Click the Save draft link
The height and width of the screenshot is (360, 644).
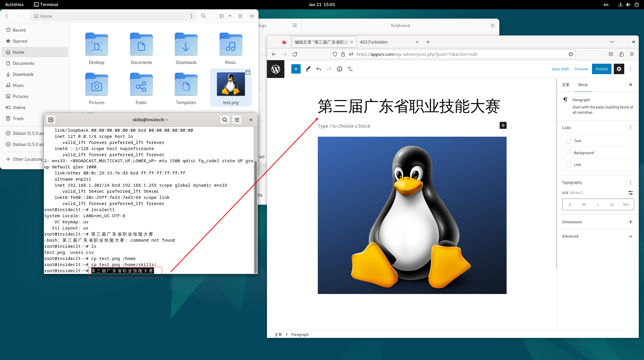point(560,69)
